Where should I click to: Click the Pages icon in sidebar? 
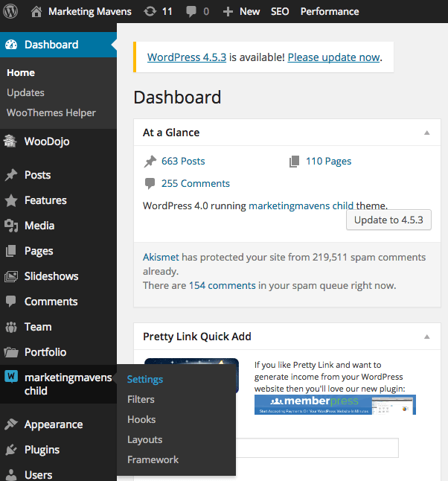(10, 251)
